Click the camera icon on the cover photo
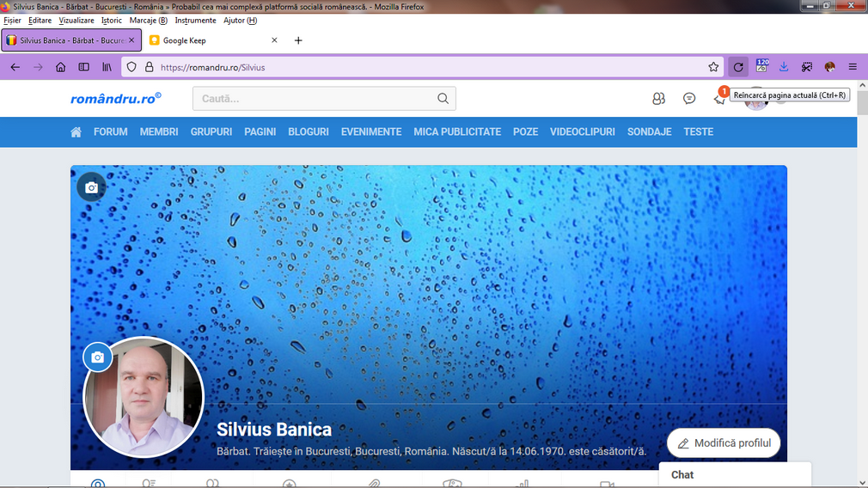868x488 pixels. click(91, 187)
